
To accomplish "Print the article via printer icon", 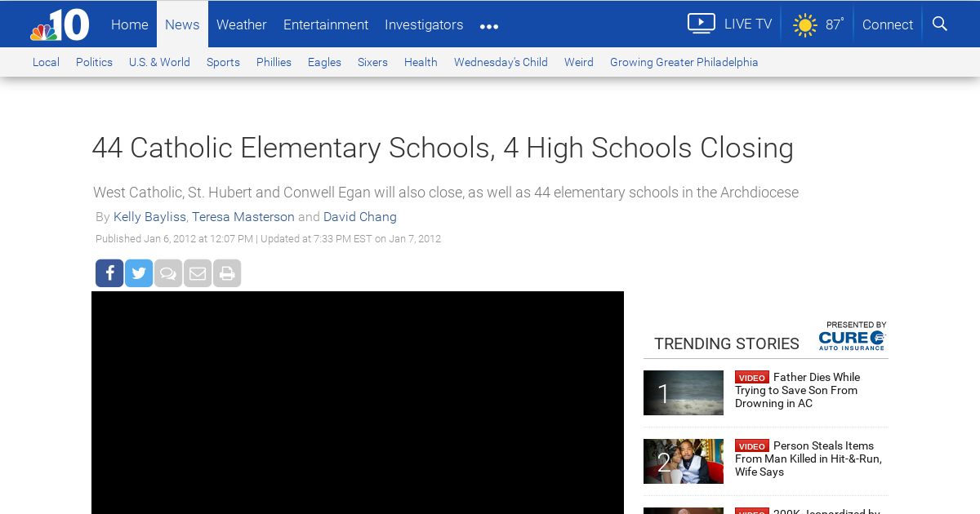I will (227, 273).
